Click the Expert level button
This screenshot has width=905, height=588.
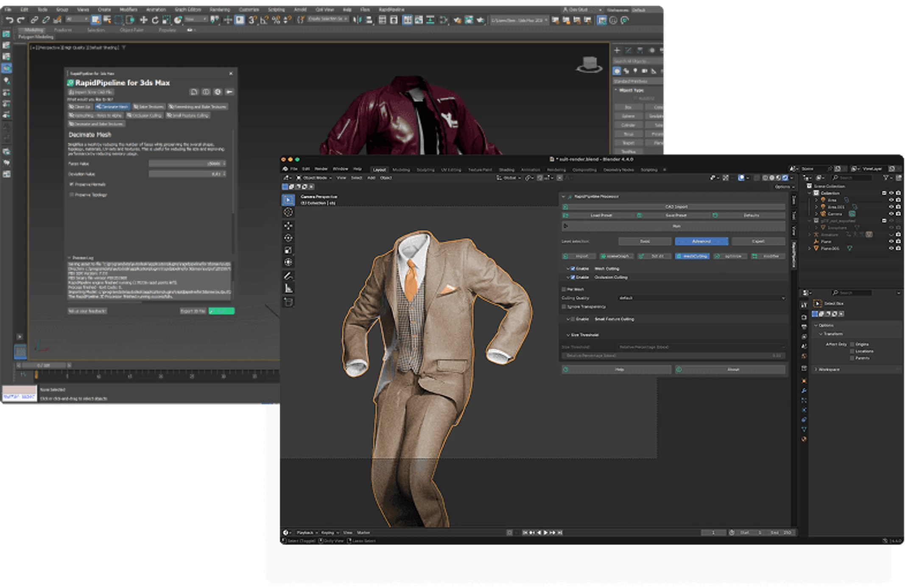758,241
